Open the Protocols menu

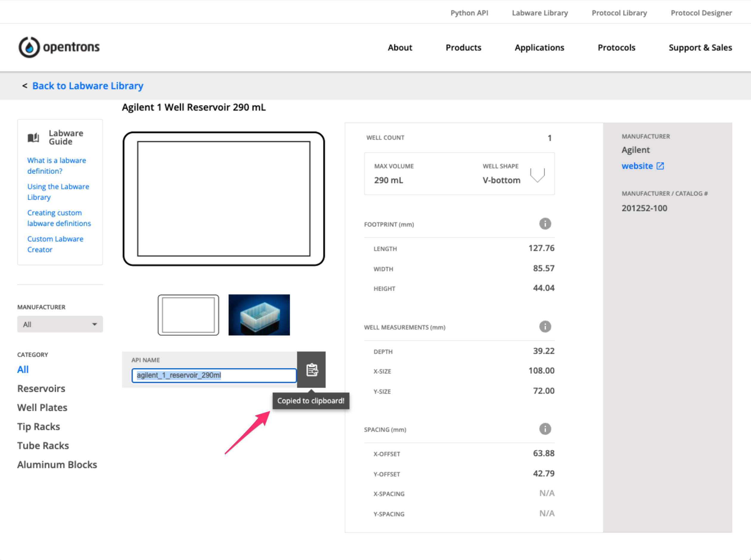pyautogui.click(x=616, y=48)
